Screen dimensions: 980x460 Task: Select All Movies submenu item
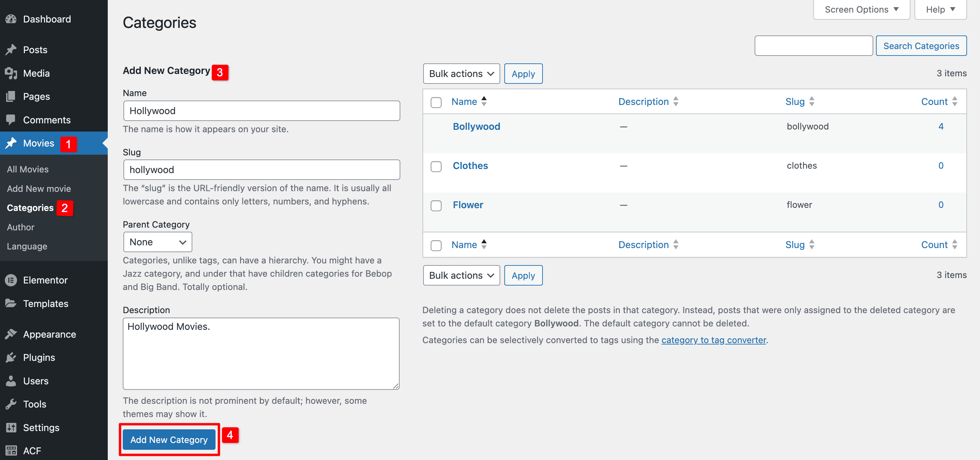click(28, 169)
